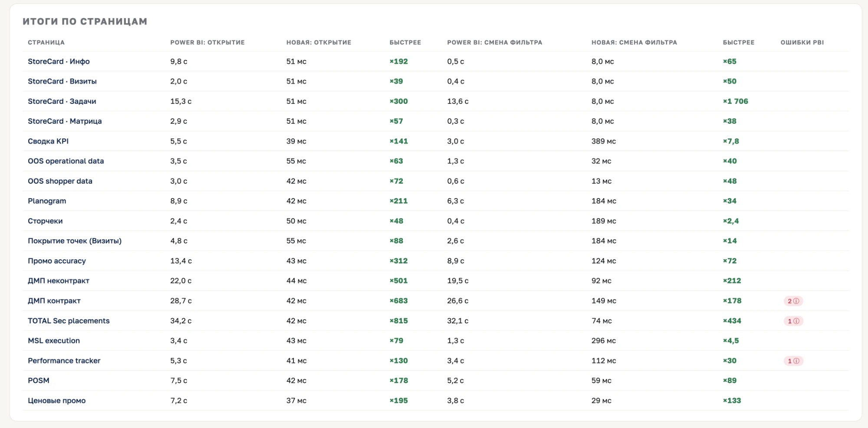
Task: Click the ×2,4 speedup in Сторчеки row
Action: [731, 221]
